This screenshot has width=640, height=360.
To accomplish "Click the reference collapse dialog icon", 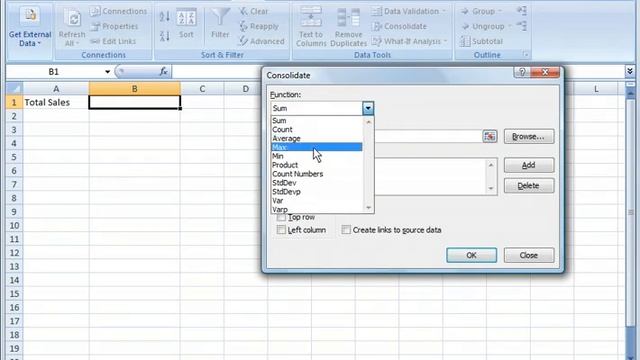I will (489, 136).
